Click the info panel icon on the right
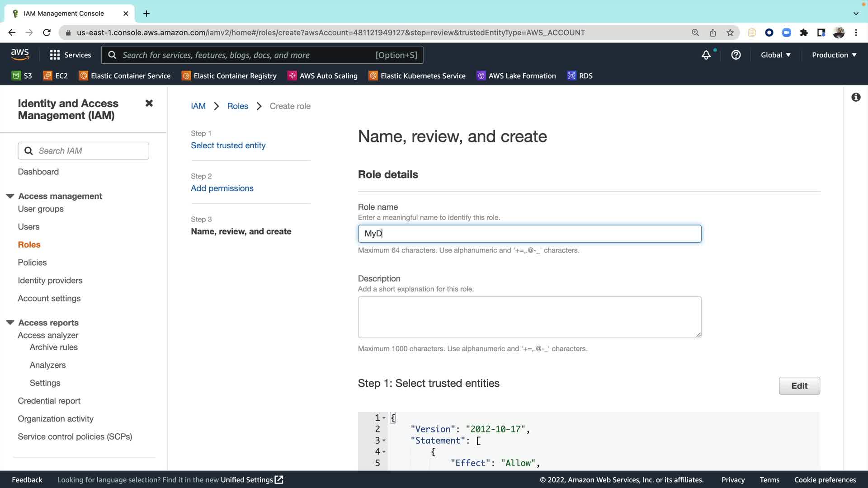 point(855,97)
